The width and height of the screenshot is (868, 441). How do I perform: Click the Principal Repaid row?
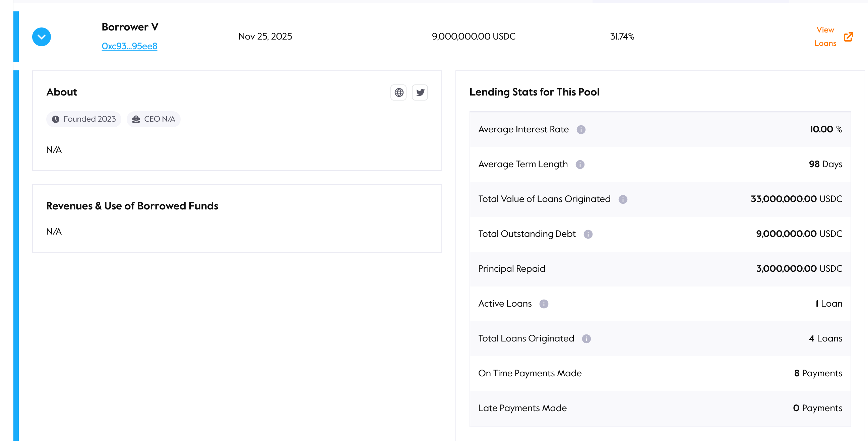(660, 269)
